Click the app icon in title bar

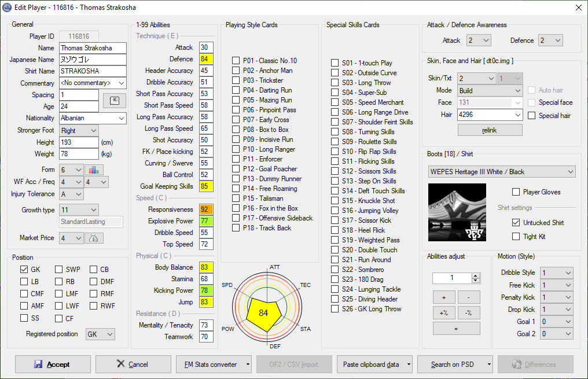pos(7,7)
